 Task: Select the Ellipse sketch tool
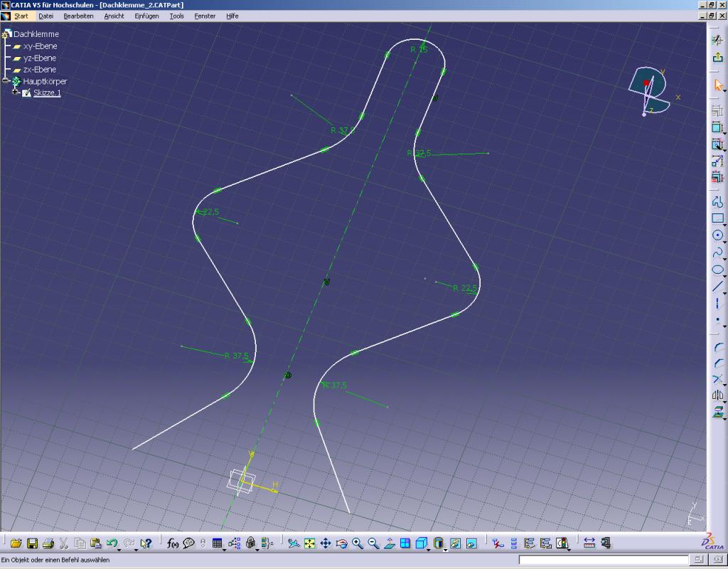pyautogui.click(x=717, y=270)
